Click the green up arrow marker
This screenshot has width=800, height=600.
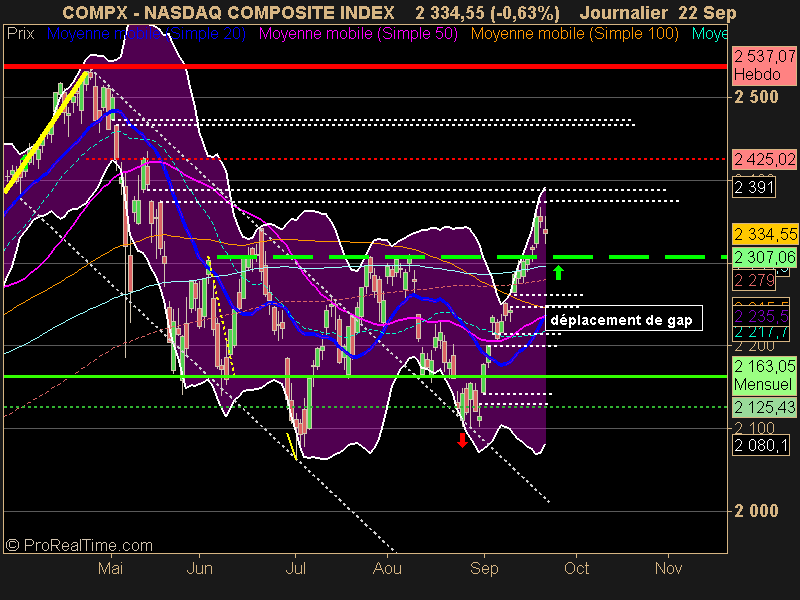point(559,273)
